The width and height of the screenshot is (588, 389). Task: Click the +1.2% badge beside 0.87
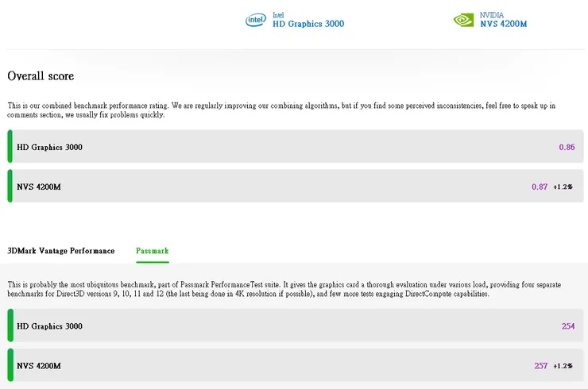pyautogui.click(x=563, y=187)
